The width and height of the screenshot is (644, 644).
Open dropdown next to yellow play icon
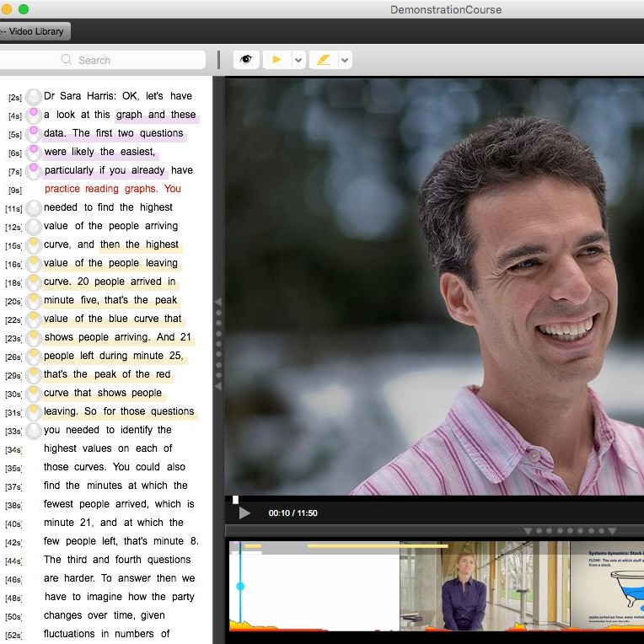click(x=298, y=61)
